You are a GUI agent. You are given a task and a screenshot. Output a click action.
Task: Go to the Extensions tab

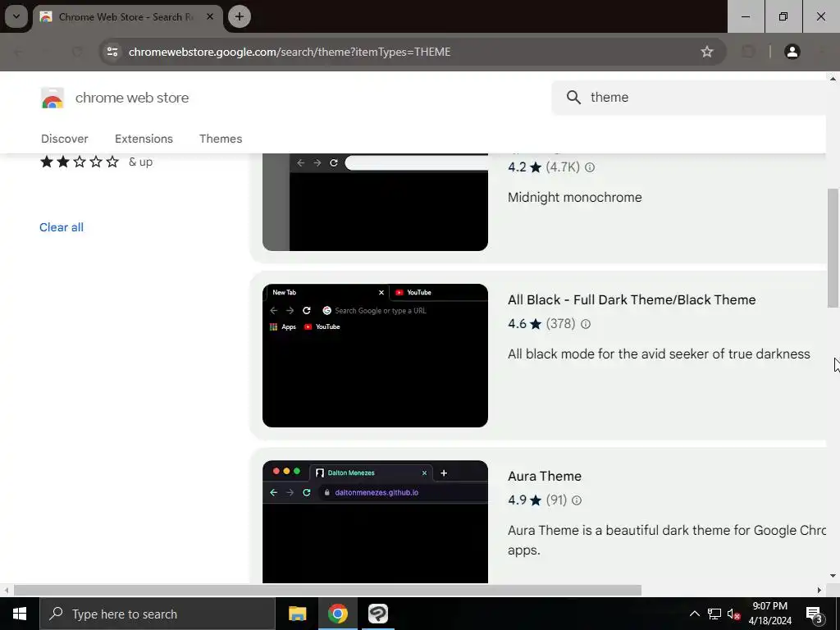[144, 139]
